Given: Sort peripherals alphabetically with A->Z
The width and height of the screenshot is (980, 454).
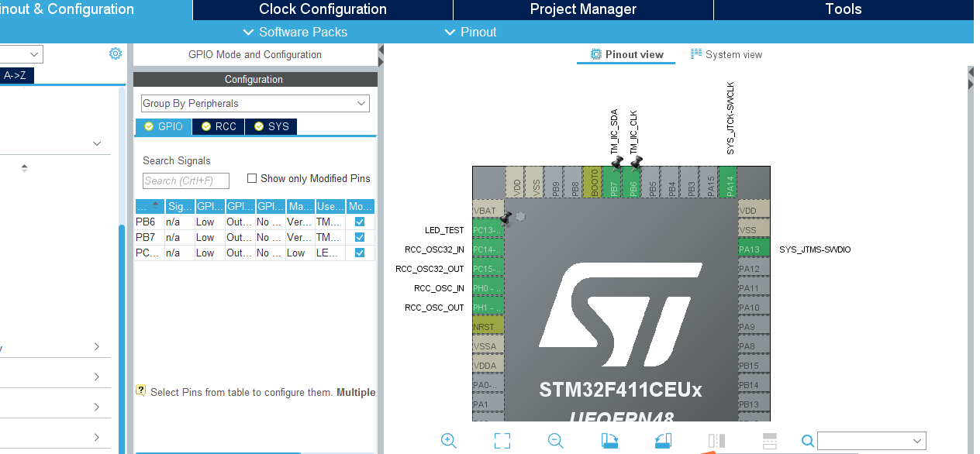Looking at the screenshot, I should pyautogui.click(x=14, y=75).
